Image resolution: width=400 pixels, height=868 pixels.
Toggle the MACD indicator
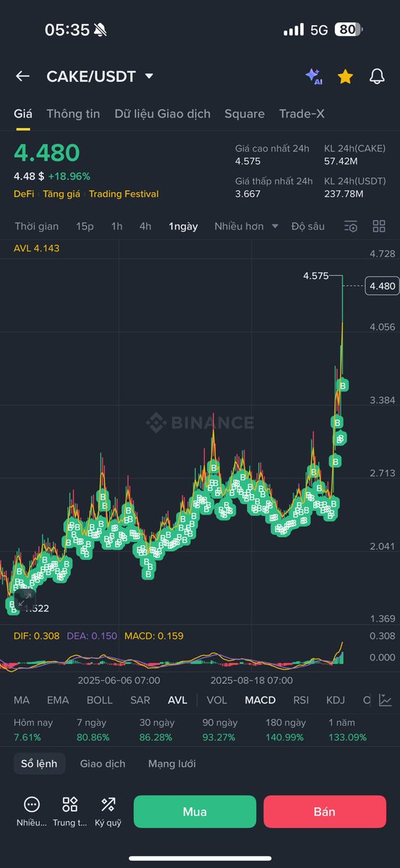260,700
